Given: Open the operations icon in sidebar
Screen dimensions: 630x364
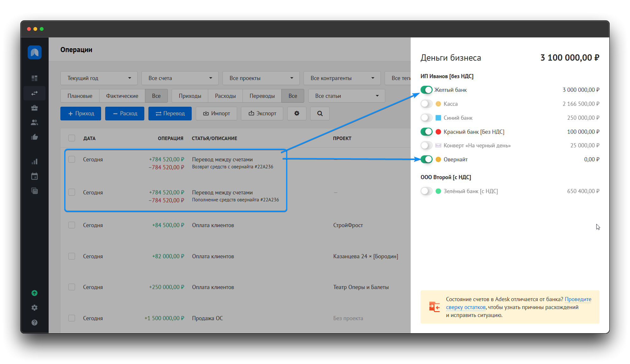Looking at the screenshot, I should tap(34, 93).
